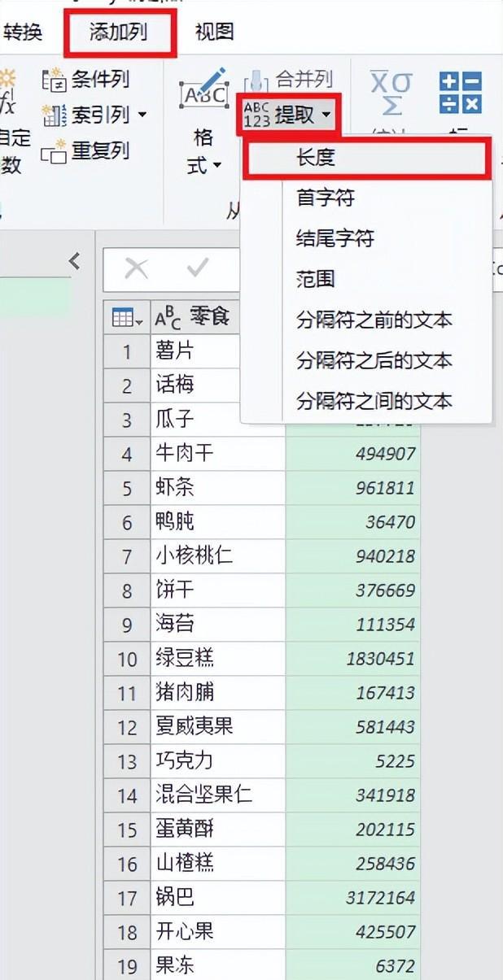This screenshot has height=980, width=503.
Task: Click the value 940218
Action: (386, 556)
